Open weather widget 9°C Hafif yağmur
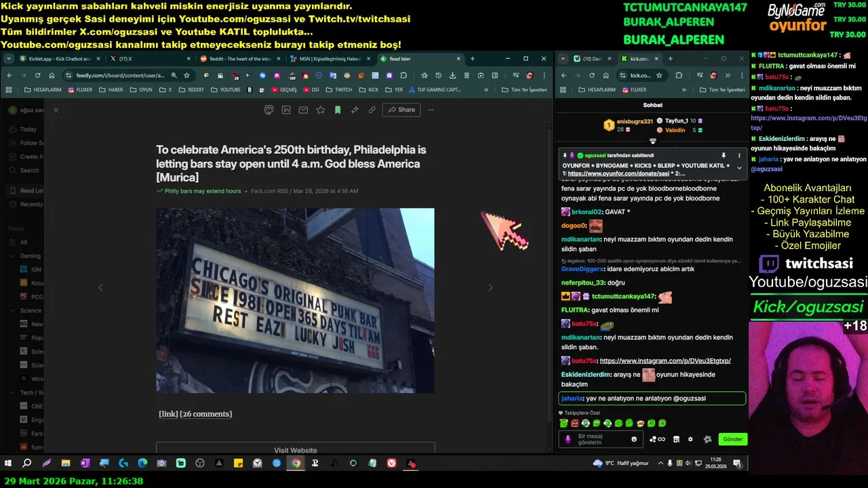 (x=620, y=463)
